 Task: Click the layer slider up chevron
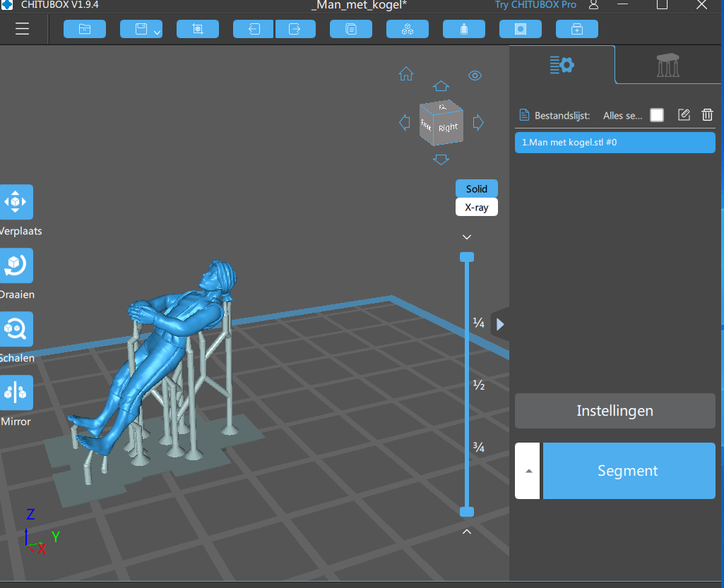click(467, 532)
